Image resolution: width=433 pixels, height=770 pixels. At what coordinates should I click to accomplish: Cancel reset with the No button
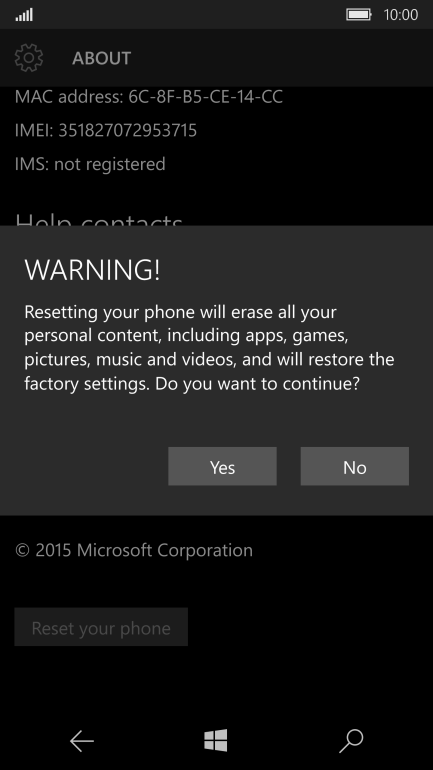[x=354, y=467]
